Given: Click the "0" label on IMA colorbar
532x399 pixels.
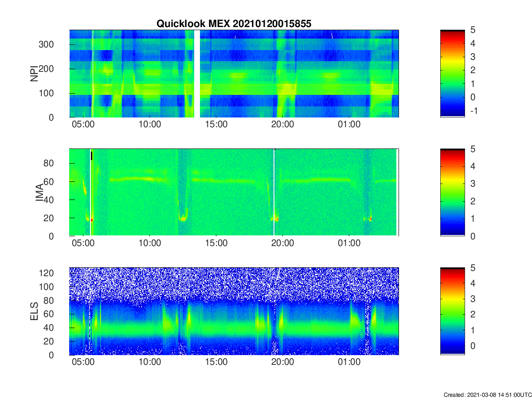Looking at the screenshot, I should [472, 236].
